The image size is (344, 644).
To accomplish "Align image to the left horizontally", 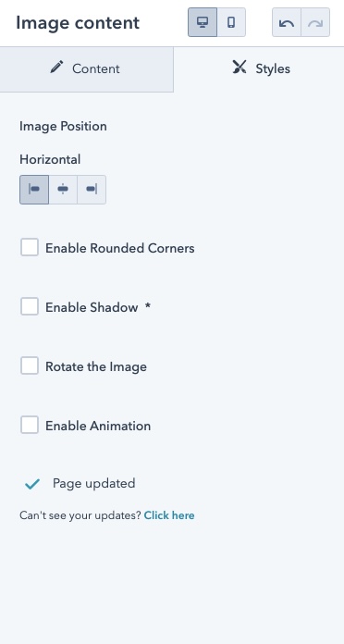I will coord(34,190).
